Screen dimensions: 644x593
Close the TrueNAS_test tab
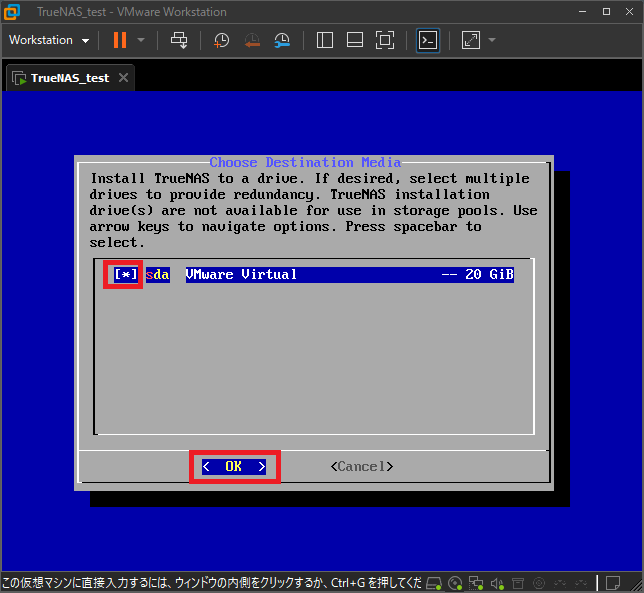click(x=124, y=78)
